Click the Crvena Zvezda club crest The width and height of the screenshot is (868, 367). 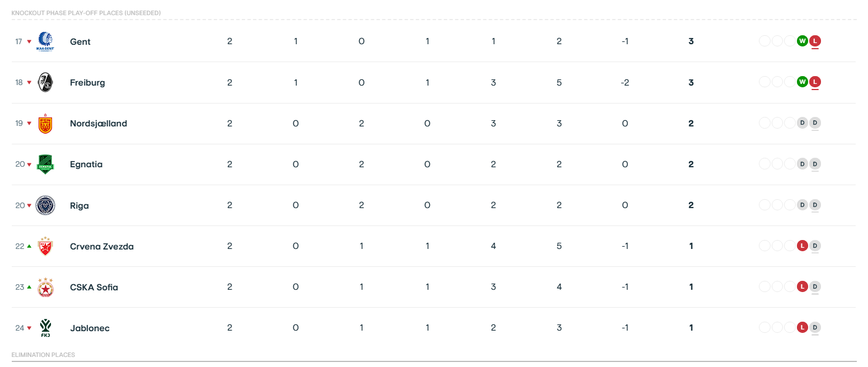tap(45, 246)
